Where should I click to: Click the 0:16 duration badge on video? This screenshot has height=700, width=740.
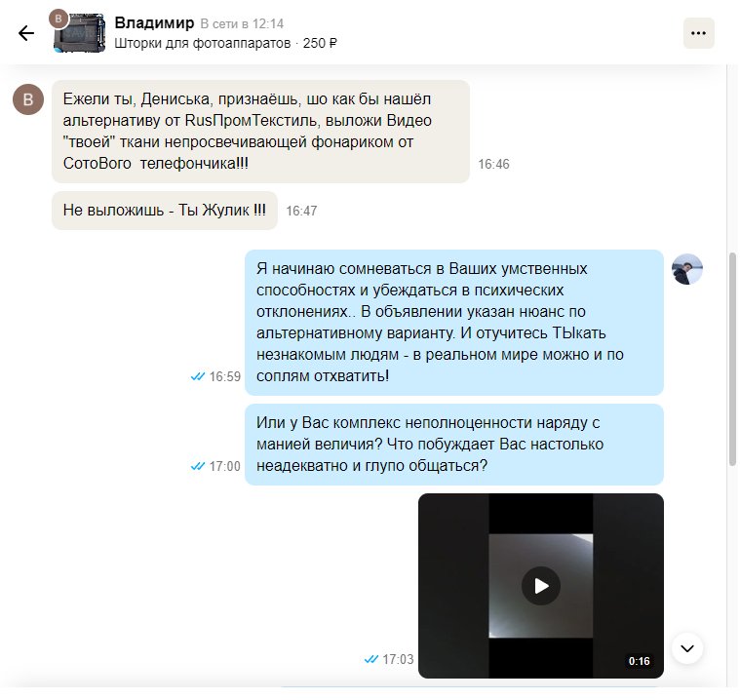point(639,661)
